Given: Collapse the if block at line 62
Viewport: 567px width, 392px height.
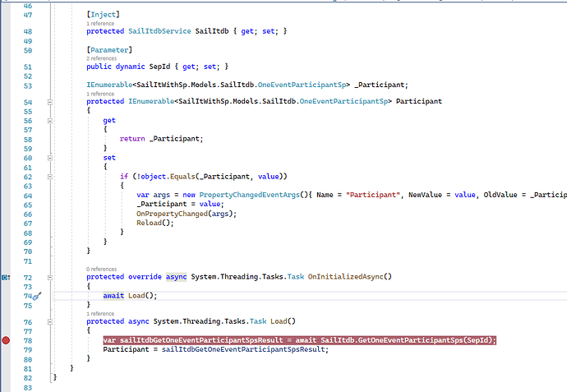Looking at the screenshot, I should (x=50, y=177).
